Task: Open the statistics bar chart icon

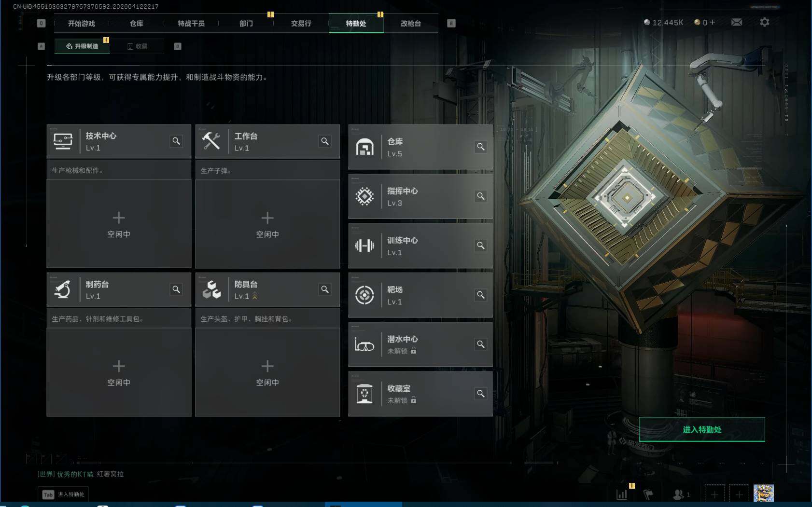Action: (622, 494)
